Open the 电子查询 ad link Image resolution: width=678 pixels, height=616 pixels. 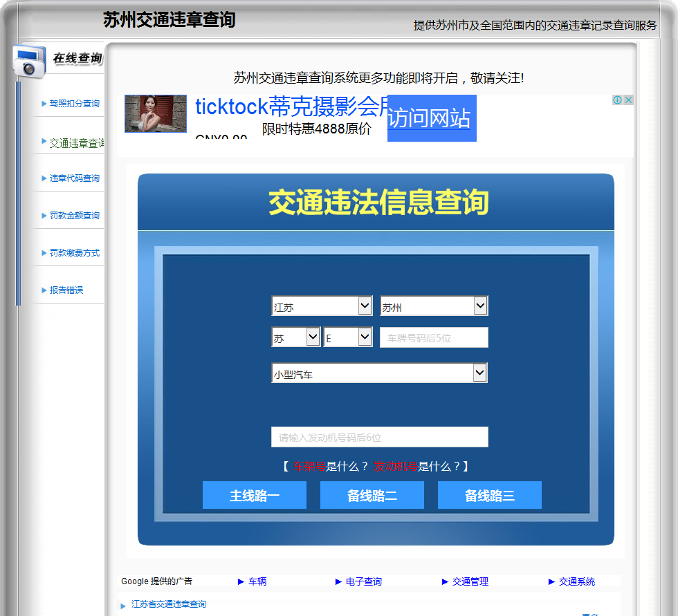pyautogui.click(x=364, y=581)
